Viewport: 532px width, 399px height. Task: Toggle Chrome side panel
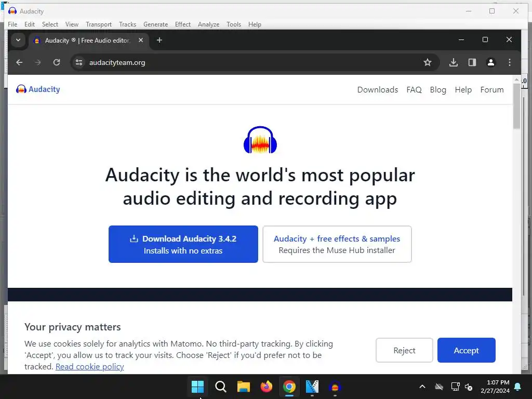[472, 62]
